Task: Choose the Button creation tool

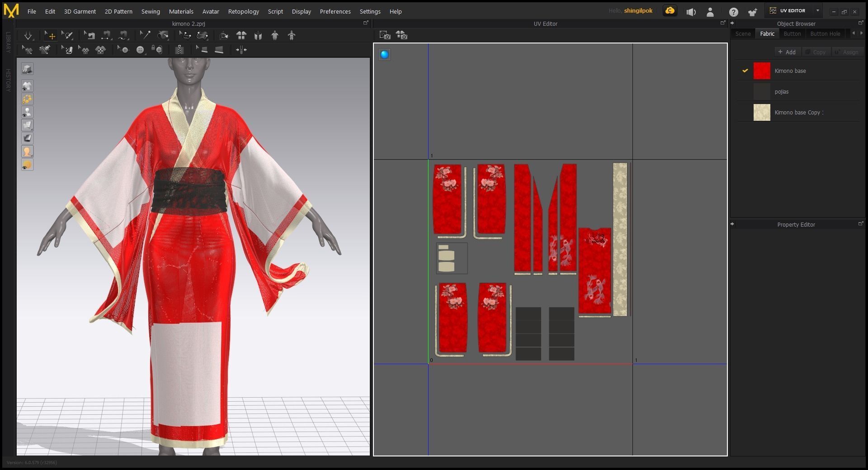Action: pos(140,50)
